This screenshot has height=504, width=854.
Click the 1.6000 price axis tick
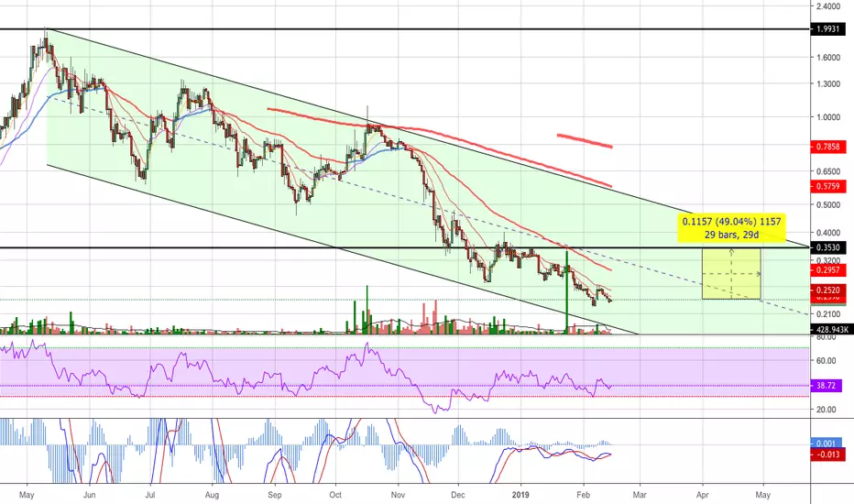[x=827, y=58]
